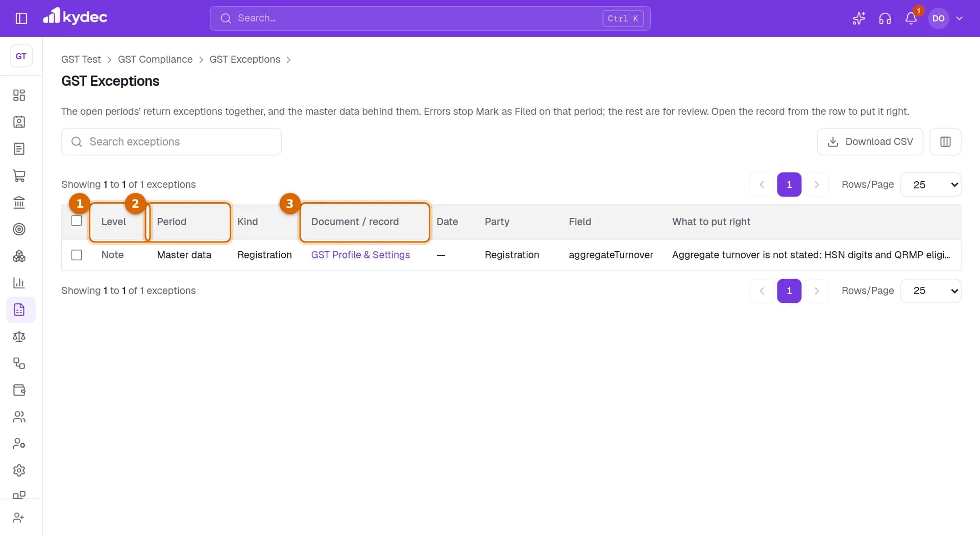Expand the top Rows/Page dropdown

[x=931, y=184]
